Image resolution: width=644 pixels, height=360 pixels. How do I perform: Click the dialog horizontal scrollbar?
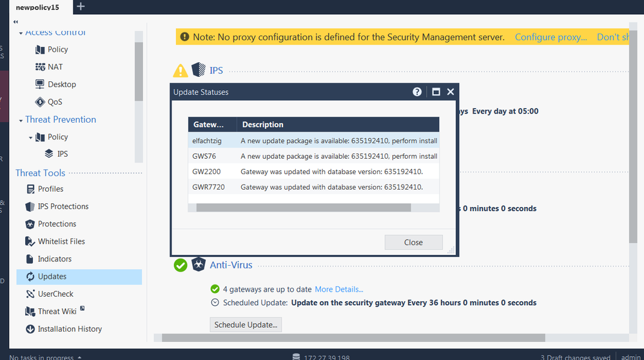click(304, 208)
